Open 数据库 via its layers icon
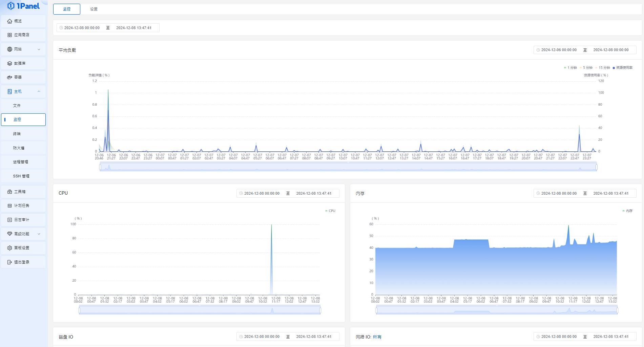The image size is (644, 347). pyautogui.click(x=9, y=63)
